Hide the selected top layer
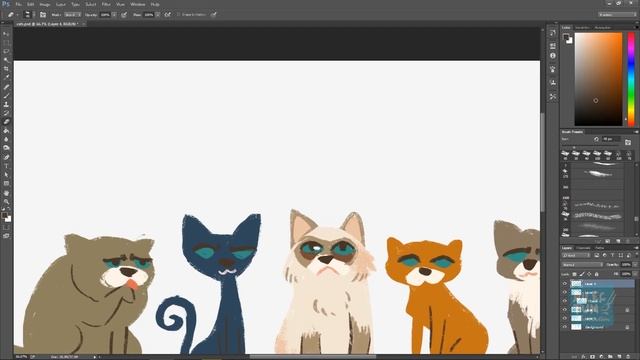The image size is (640, 360). pos(565,284)
